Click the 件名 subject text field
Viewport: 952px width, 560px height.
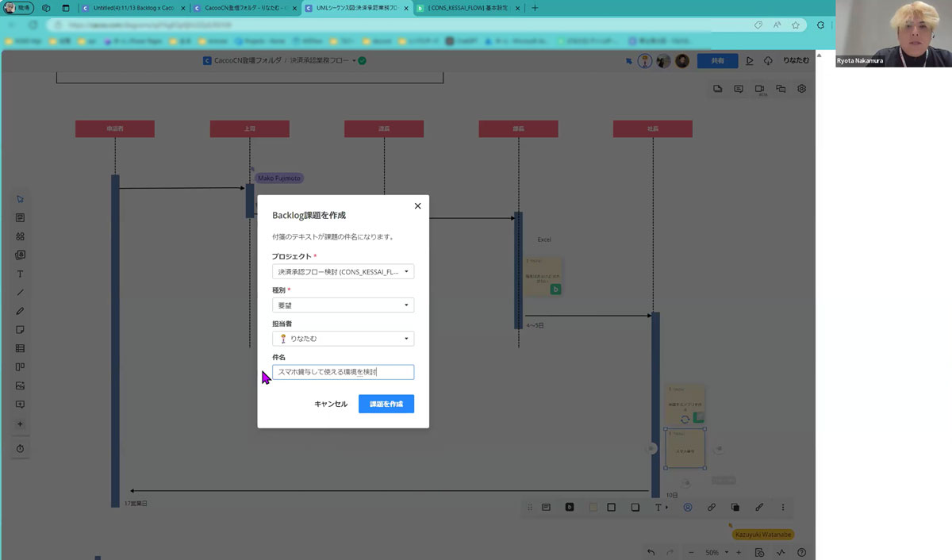343,372
